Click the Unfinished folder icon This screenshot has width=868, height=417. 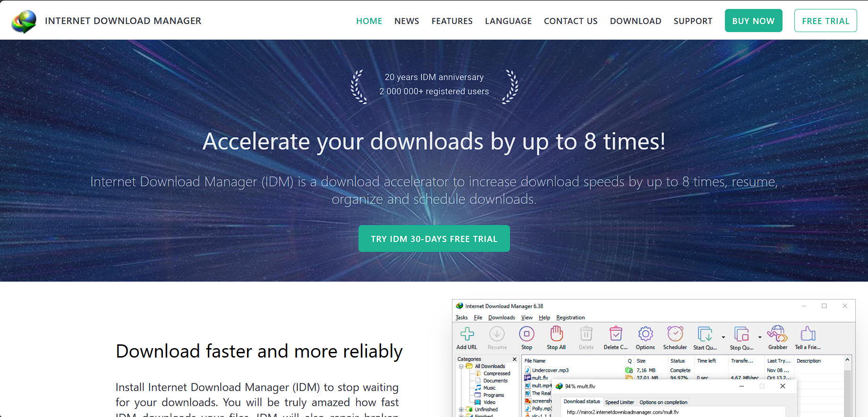tap(469, 409)
